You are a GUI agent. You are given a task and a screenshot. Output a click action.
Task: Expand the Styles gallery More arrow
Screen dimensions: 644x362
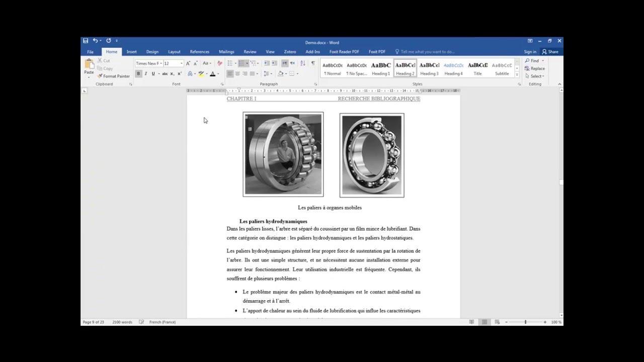[517, 75]
